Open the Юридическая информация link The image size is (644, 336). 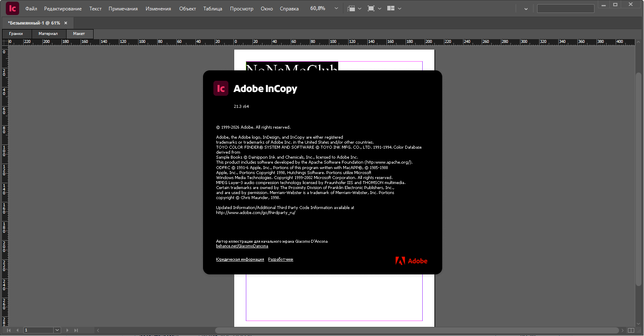tap(240, 259)
